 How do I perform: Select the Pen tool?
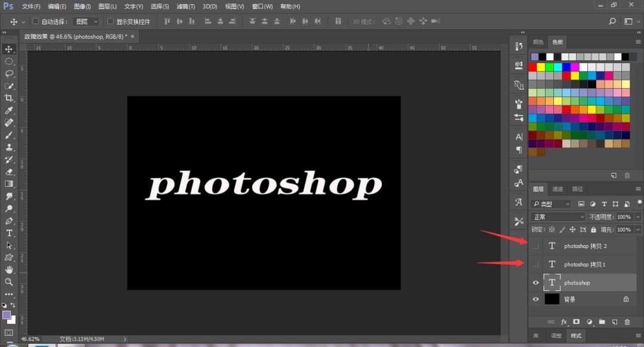pos(9,221)
